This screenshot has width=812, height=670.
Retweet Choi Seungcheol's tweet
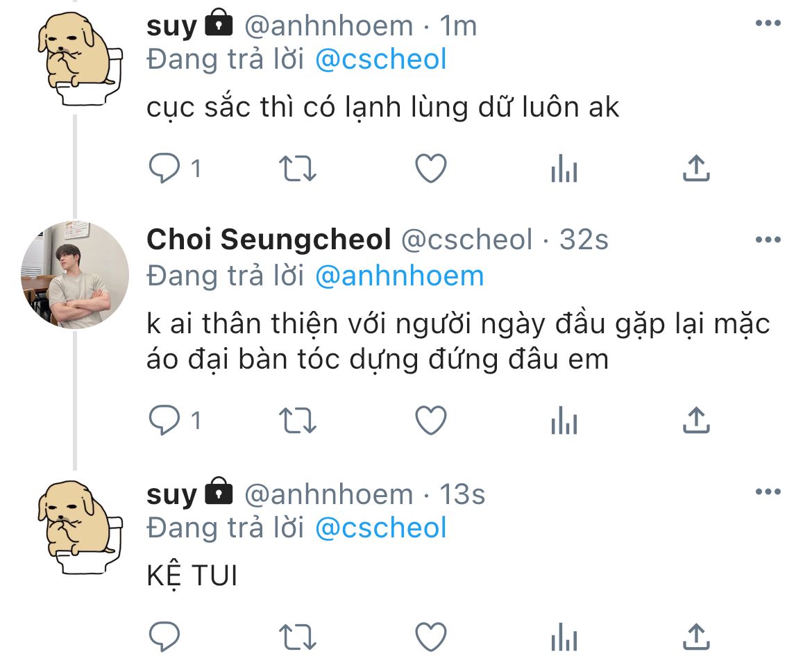click(297, 420)
